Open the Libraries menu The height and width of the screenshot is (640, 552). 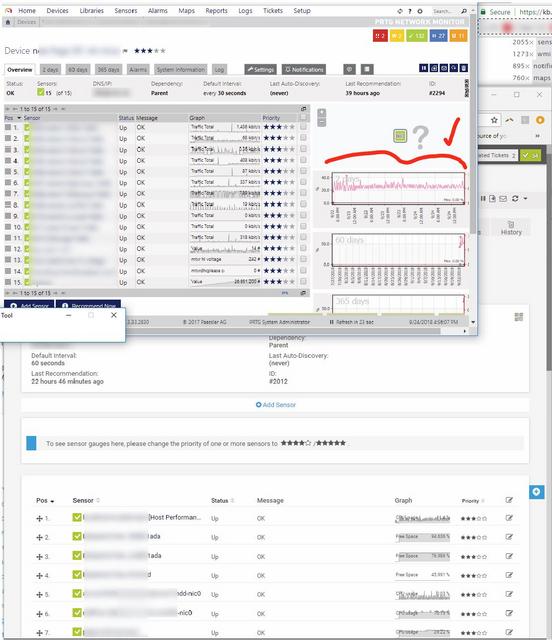point(91,11)
